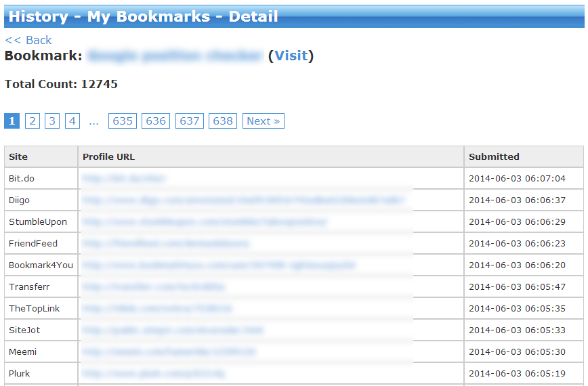The height and width of the screenshot is (386, 588).
Task: Jump to page 636
Action: 156,121
